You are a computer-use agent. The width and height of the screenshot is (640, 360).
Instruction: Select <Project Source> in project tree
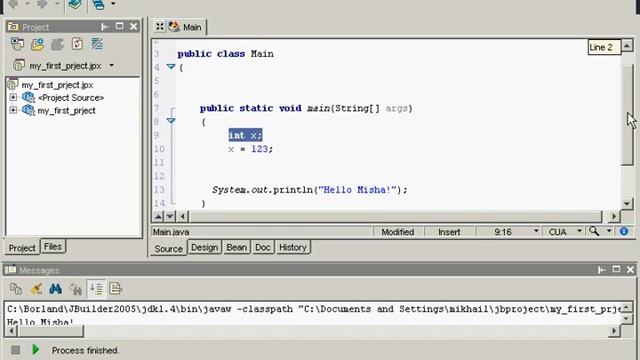click(x=71, y=98)
